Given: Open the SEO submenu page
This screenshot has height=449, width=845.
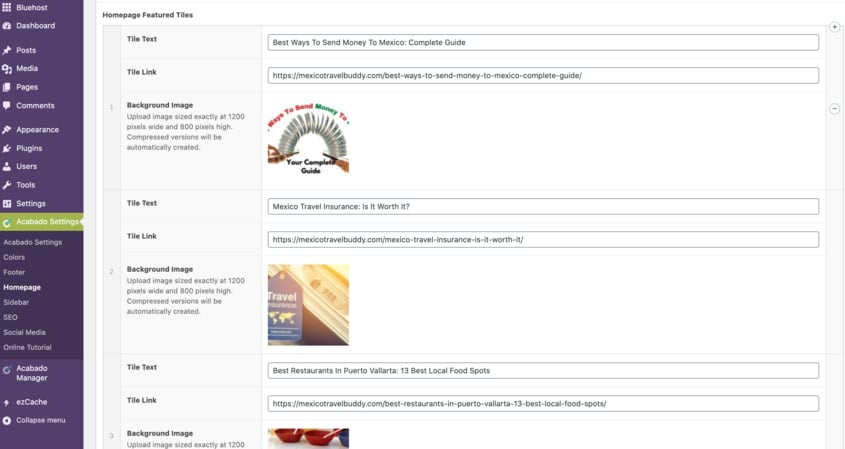Looking at the screenshot, I should tap(10, 317).
